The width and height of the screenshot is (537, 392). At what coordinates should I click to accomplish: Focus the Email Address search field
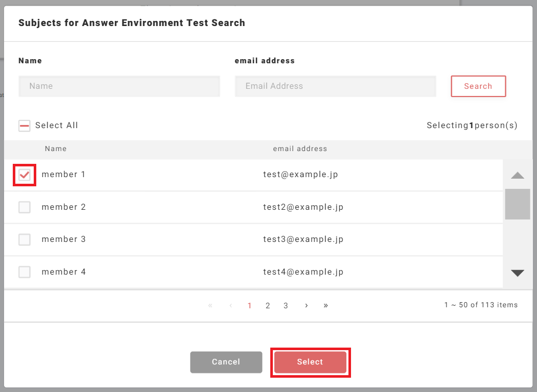pyautogui.click(x=335, y=86)
